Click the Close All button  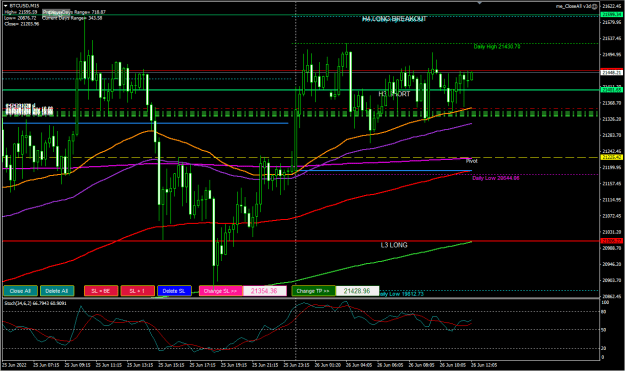20,291
